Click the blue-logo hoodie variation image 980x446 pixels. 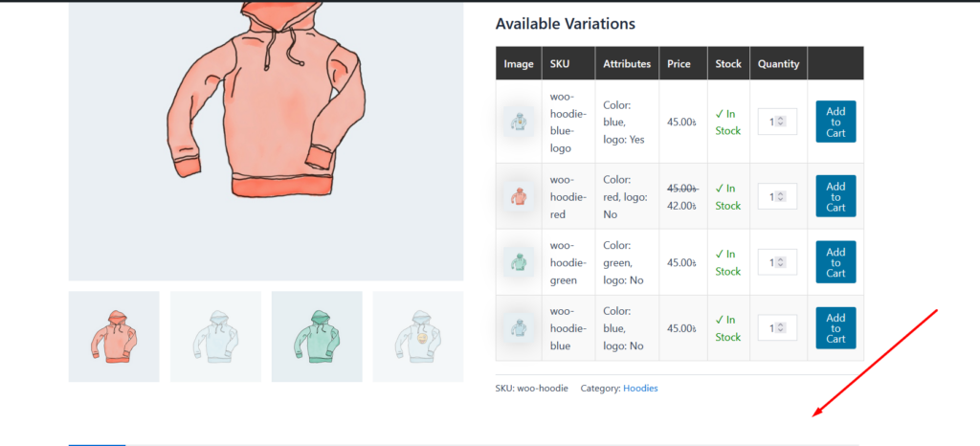tap(518, 122)
